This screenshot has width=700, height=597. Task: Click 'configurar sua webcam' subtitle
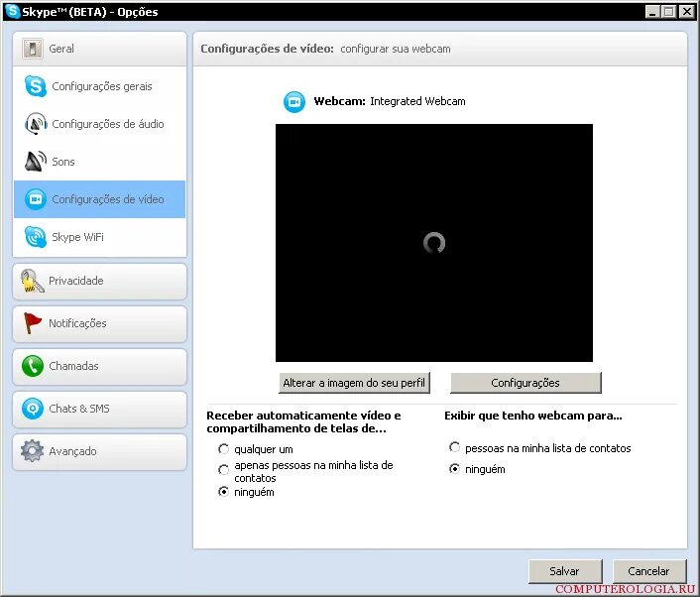(396, 49)
